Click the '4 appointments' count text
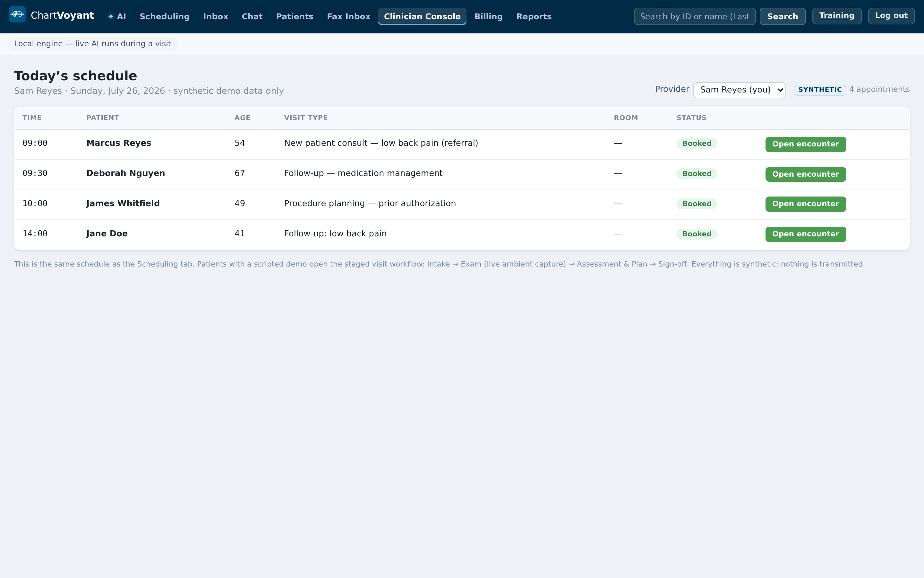This screenshot has width=924, height=578. coord(879,90)
